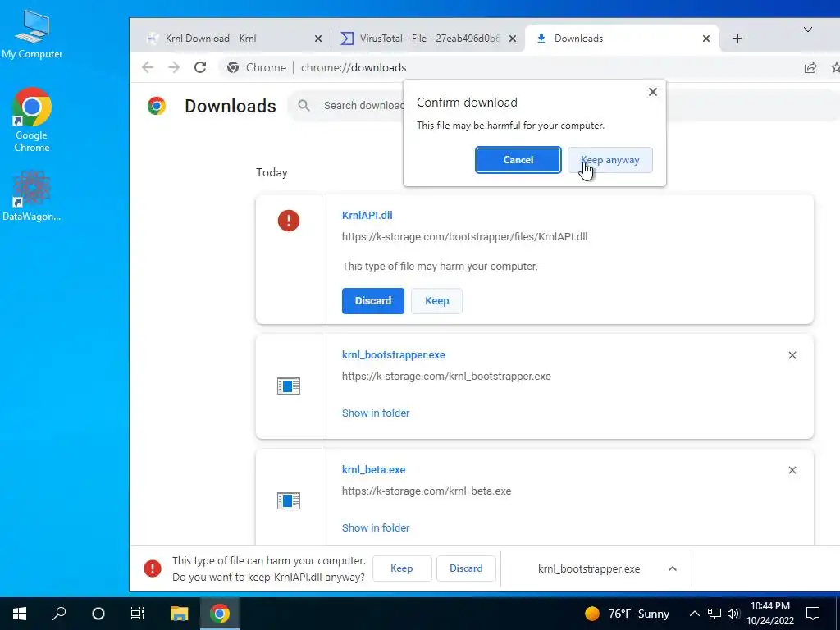The width and height of the screenshot is (840, 630).
Task: Open taskbar search
Action: [59, 614]
